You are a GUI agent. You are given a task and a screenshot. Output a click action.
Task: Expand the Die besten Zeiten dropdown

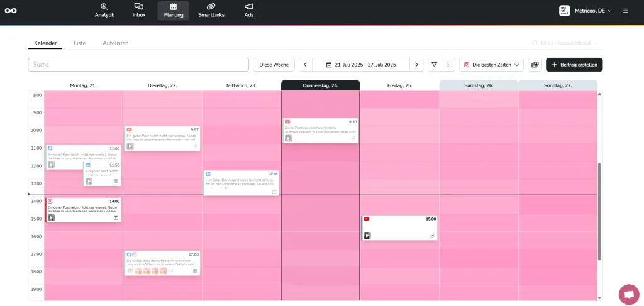click(x=491, y=65)
